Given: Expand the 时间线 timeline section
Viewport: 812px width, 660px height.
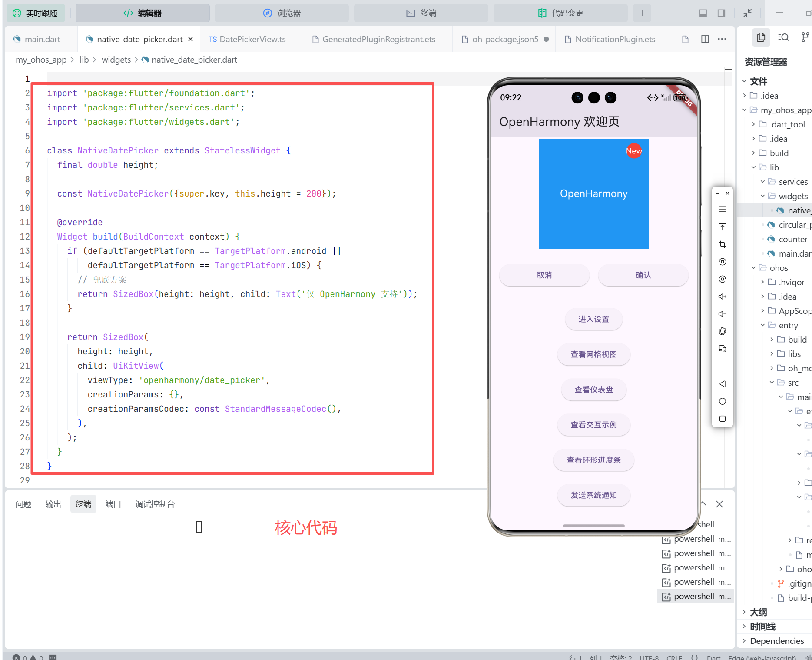Looking at the screenshot, I should click(744, 627).
